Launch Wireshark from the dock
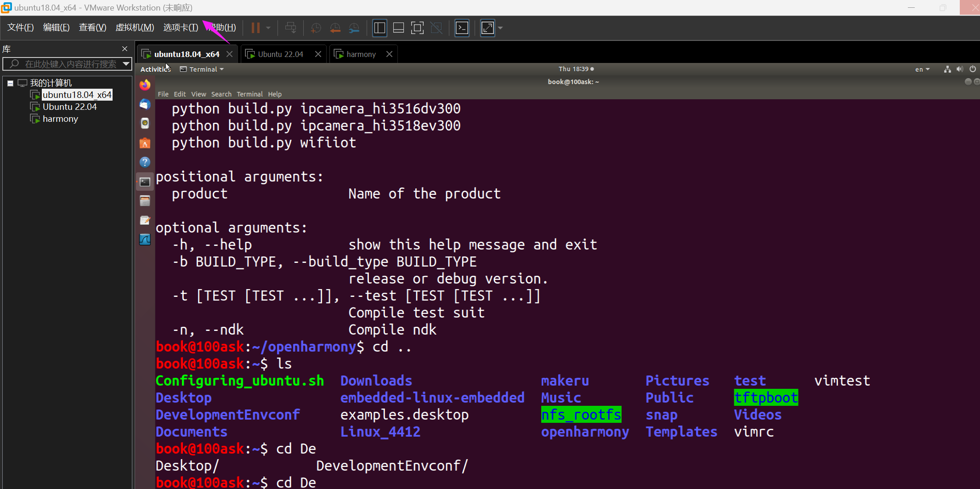This screenshot has width=980, height=489. click(145, 239)
